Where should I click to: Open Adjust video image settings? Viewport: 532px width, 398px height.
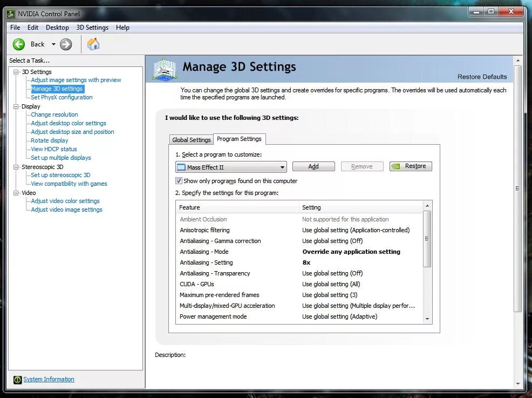pyautogui.click(x=66, y=210)
